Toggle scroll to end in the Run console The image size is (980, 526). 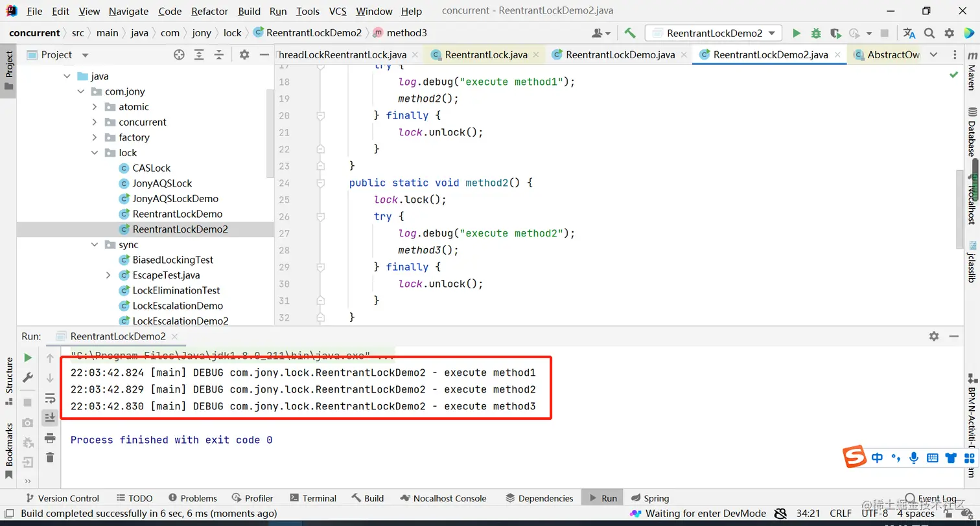coord(50,418)
